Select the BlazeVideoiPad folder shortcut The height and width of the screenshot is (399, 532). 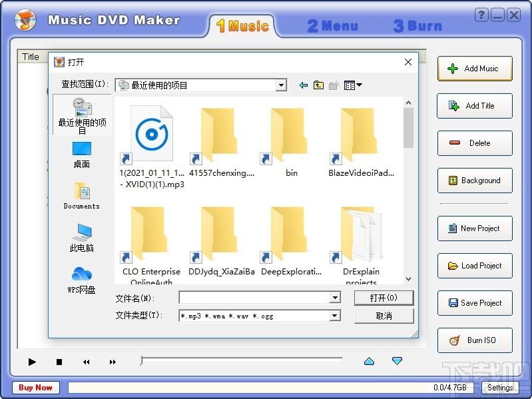point(362,143)
